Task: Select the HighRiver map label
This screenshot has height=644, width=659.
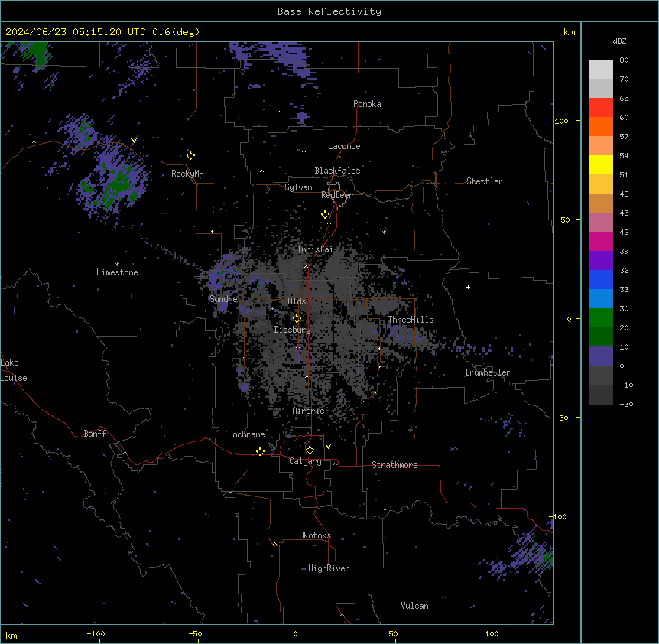Action: tap(329, 568)
